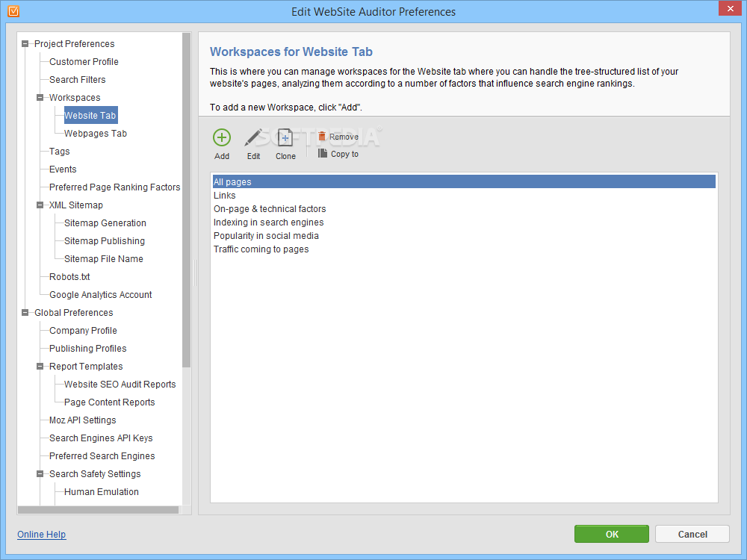Select the Workspaces label in the tree
The image size is (747, 560).
coord(75,98)
